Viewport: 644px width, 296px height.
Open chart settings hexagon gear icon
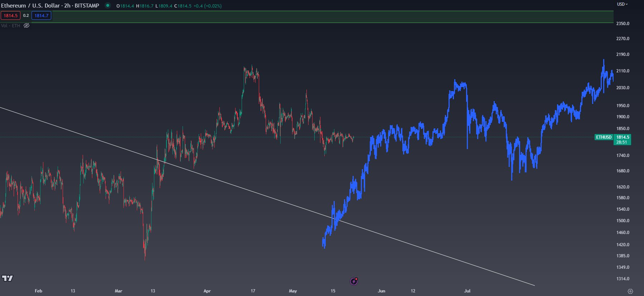[630, 291]
